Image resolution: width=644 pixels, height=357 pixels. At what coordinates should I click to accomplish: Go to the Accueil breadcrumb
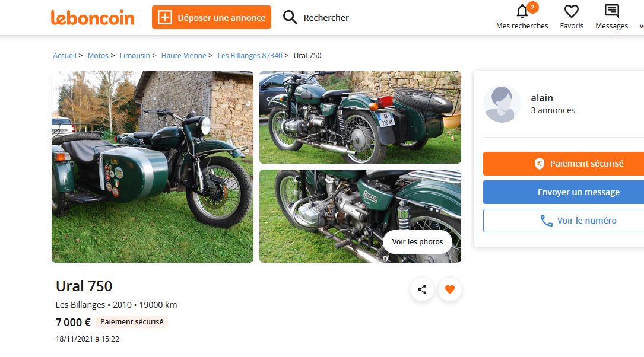pos(65,56)
